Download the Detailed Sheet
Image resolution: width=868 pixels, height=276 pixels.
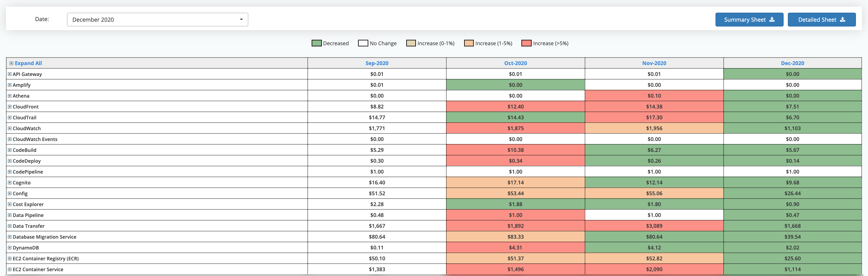click(822, 20)
